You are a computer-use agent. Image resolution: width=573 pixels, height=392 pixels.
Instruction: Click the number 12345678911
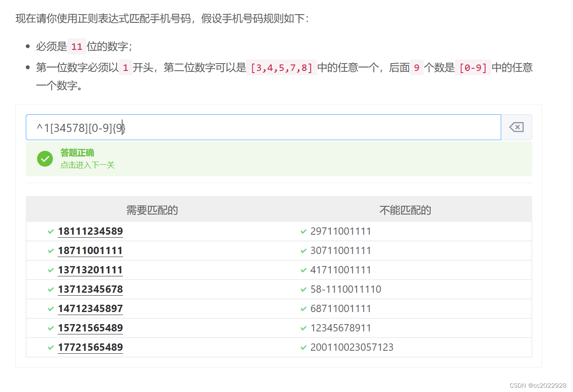(341, 328)
